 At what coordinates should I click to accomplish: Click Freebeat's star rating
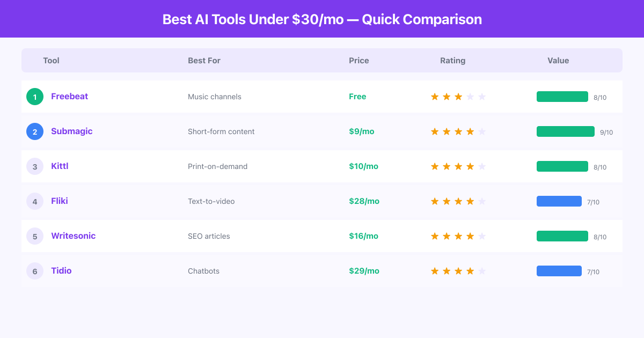pos(458,97)
